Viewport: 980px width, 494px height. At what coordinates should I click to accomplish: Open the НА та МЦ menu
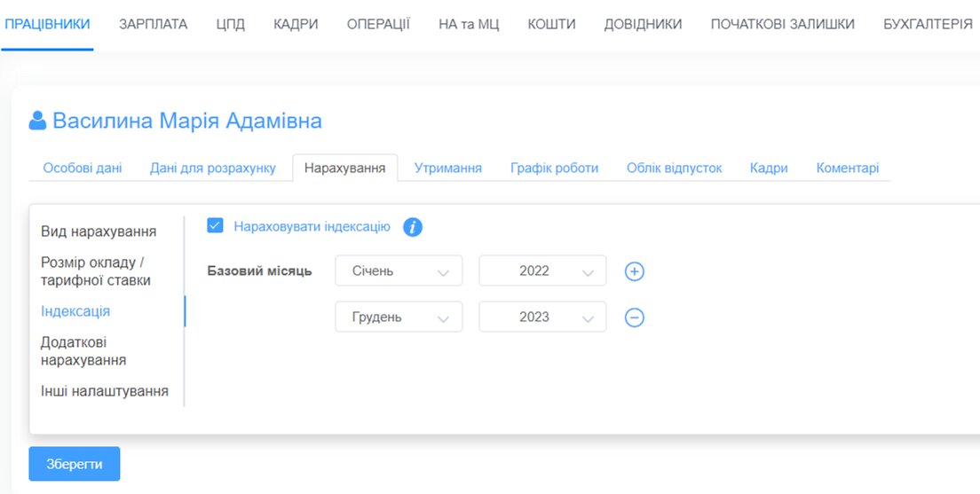click(469, 24)
